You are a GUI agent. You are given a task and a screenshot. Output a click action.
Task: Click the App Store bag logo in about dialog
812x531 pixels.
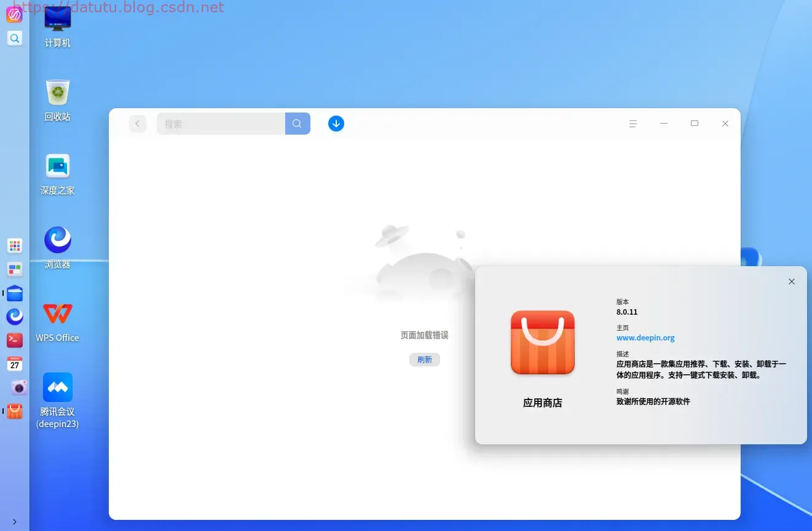543,342
